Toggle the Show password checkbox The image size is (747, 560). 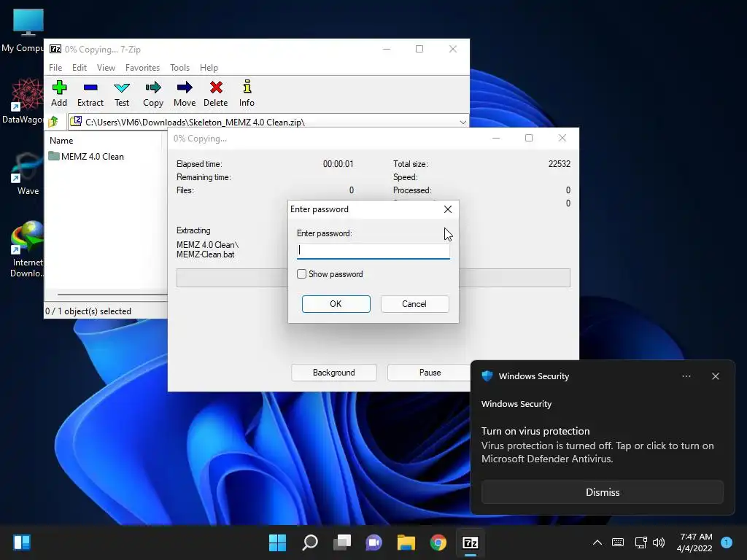tap(301, 274)
